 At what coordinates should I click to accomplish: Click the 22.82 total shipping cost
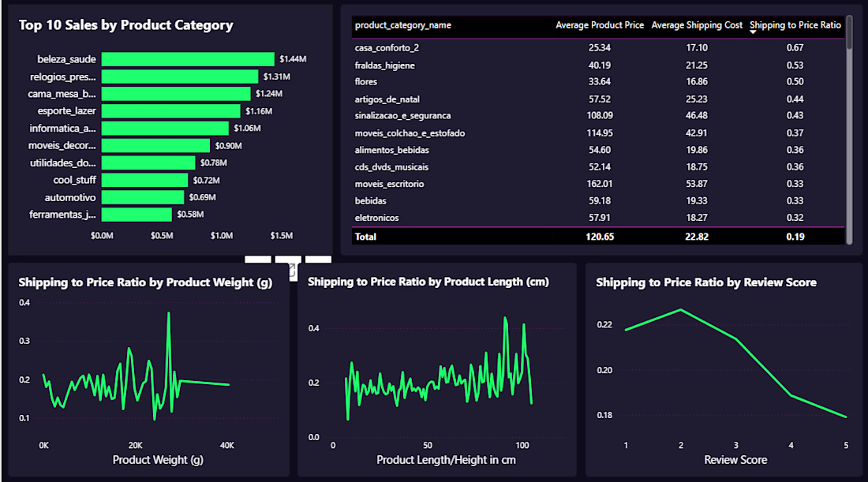point(697,237)
